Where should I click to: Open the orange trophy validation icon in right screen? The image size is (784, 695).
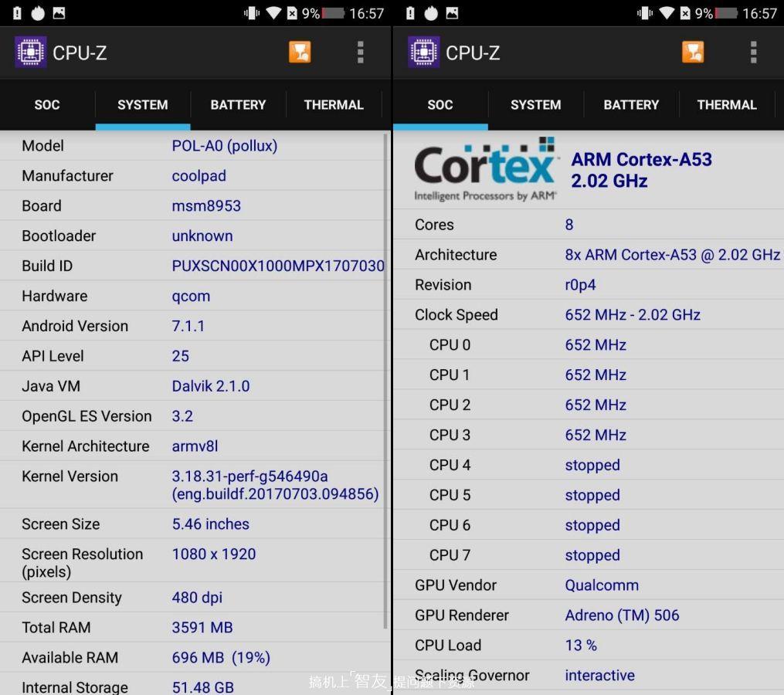coord(693,52)
